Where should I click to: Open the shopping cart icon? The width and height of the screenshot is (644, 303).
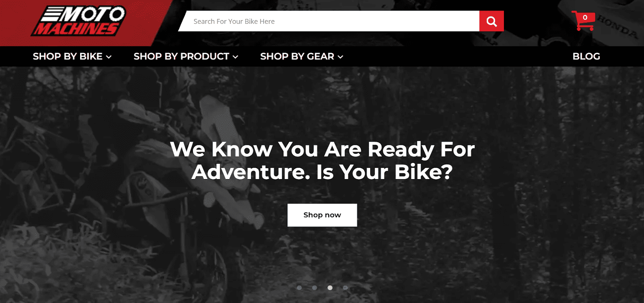(583, 21)
